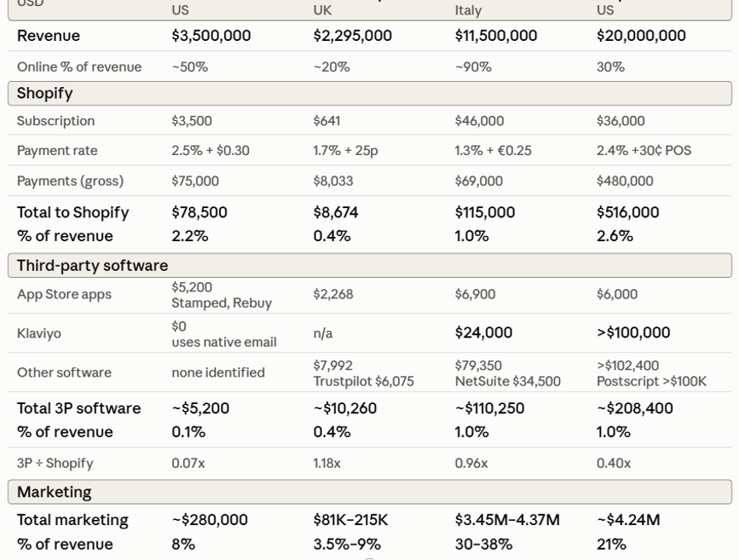Screen dimensions: 739x560
Task: Click the 2.5% + $0.30 payment rate
Action: pos(211,151)
